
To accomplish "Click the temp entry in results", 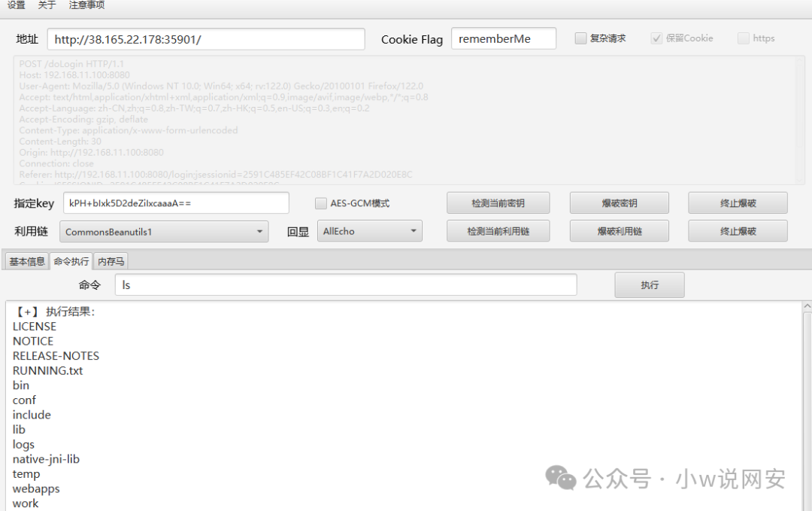I will [26, 474].
